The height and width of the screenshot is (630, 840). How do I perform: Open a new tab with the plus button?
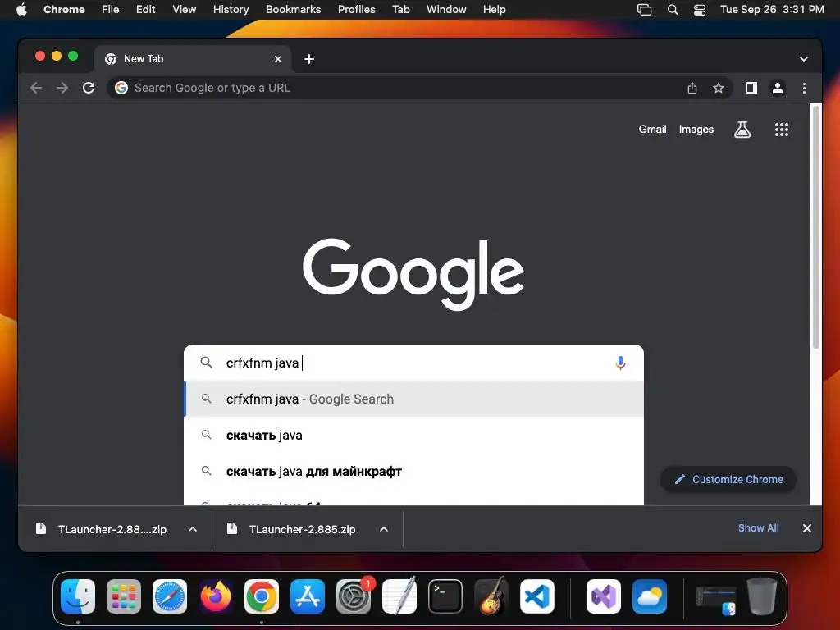coord(309,59)
